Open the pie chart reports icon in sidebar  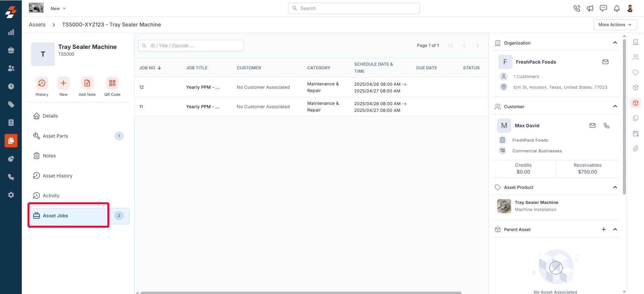click(11, 159)
